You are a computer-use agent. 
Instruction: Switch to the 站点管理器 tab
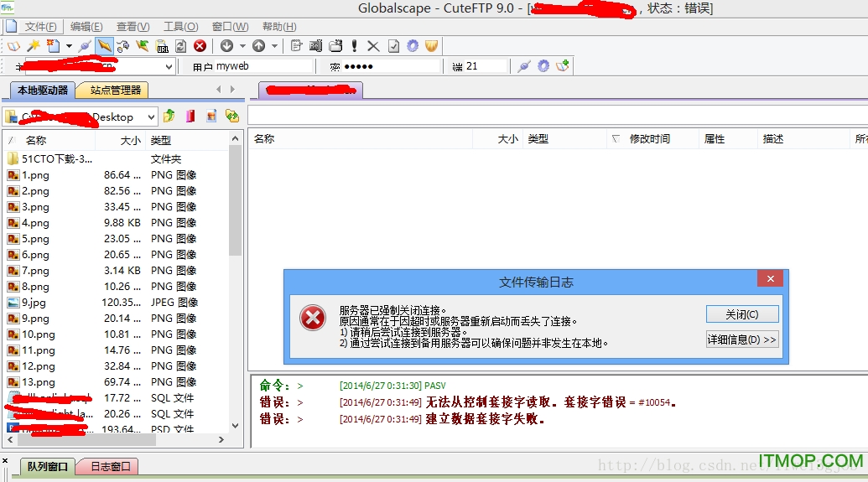click(x=115, y=90)
